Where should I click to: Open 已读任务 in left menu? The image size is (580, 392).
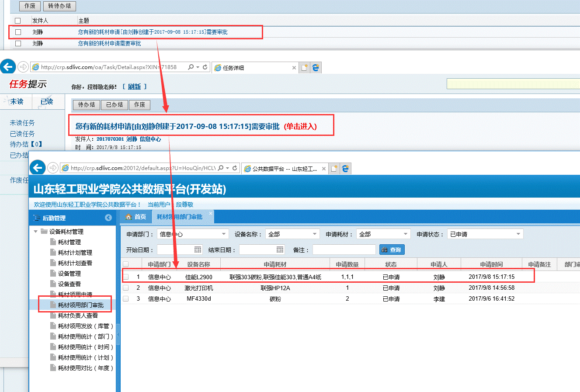coord(22,134)
